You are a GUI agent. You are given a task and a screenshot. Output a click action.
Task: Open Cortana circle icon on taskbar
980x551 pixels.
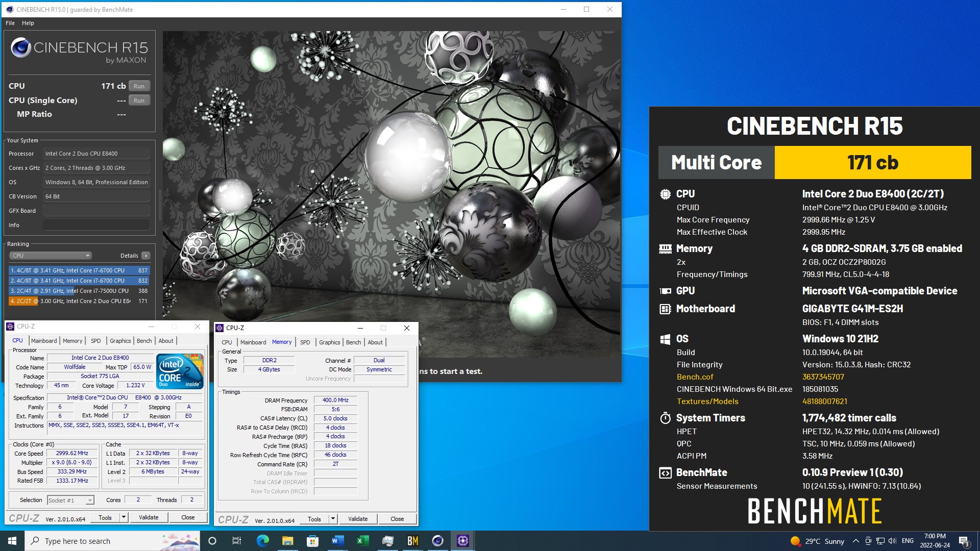212,541
